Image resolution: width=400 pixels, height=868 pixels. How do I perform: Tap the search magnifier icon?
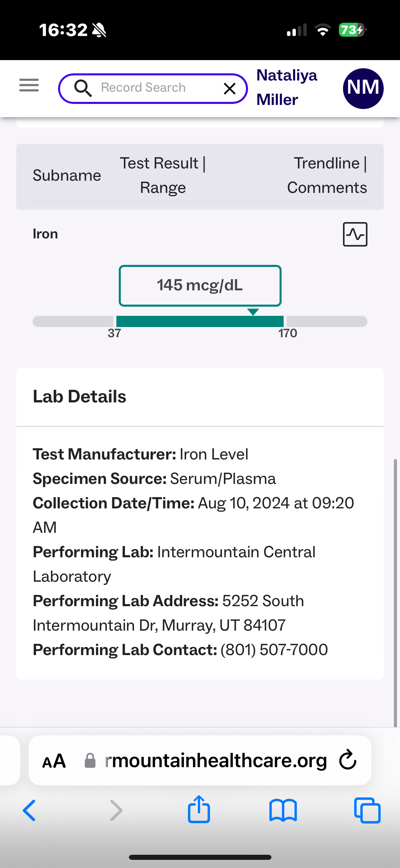click(83, 88)
